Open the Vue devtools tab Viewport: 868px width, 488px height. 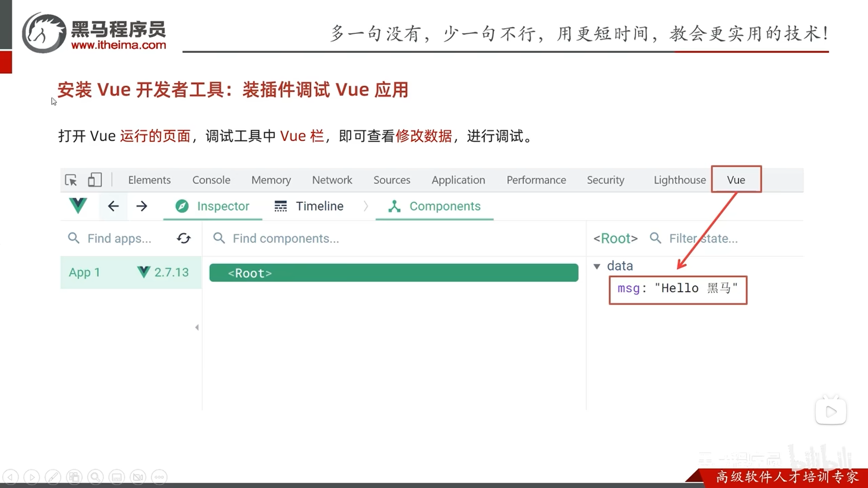[736, 180]
